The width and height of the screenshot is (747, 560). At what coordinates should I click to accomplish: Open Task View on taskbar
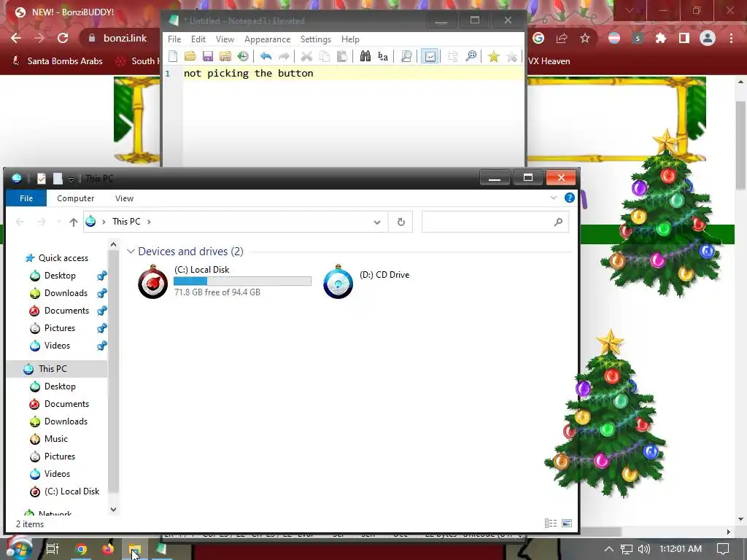52,549
